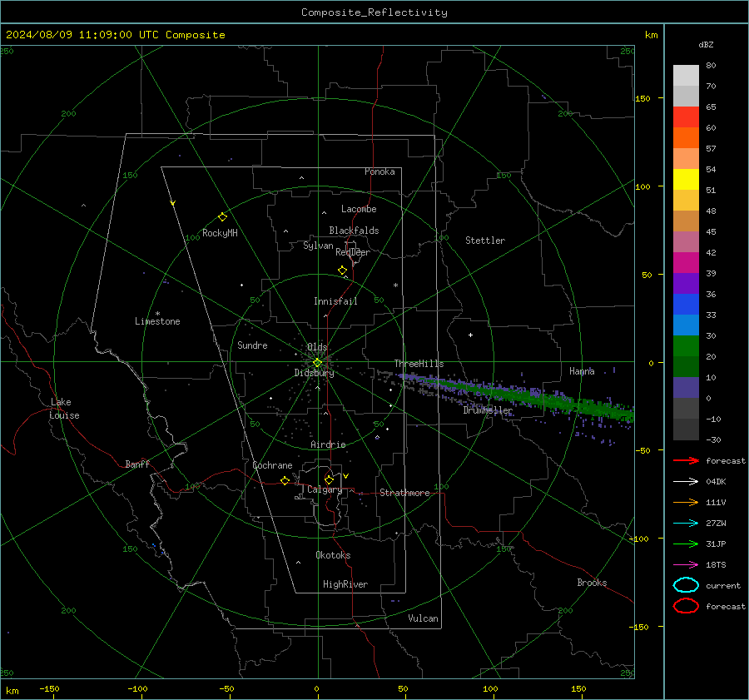
Task: Click the Composite_Reflectivity title
Action: point(374,12)
